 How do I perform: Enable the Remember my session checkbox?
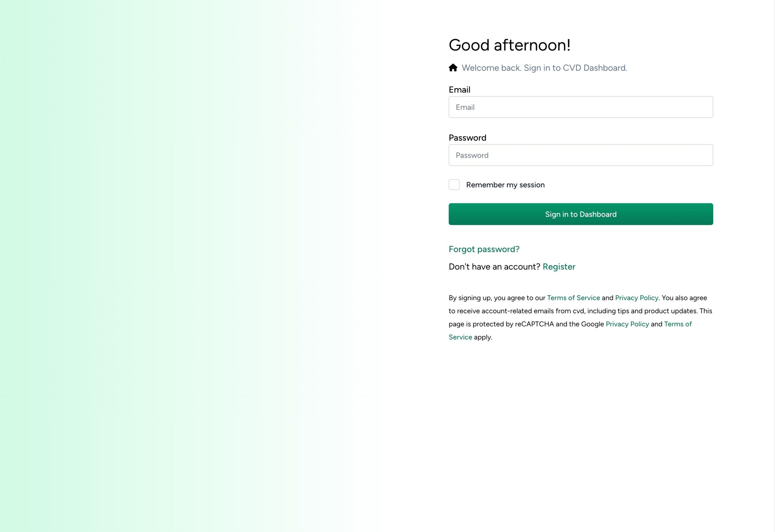[x=454, y=185]
